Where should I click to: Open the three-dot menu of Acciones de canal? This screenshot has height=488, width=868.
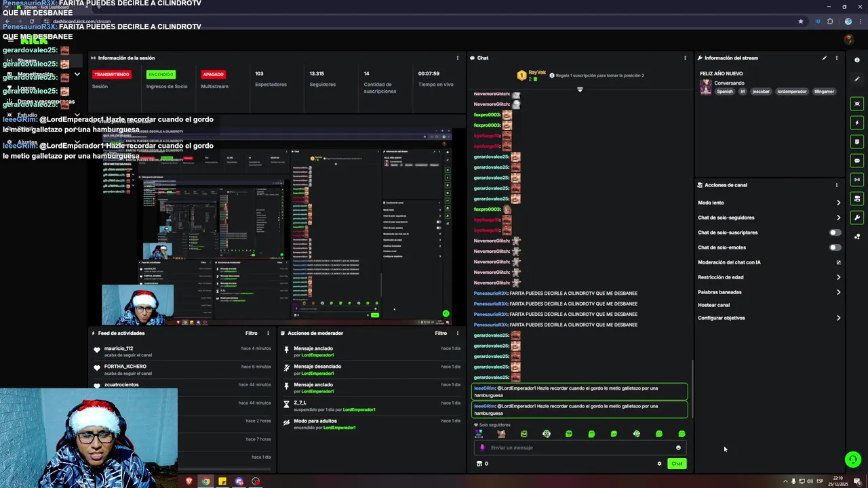tap(836, 185)
